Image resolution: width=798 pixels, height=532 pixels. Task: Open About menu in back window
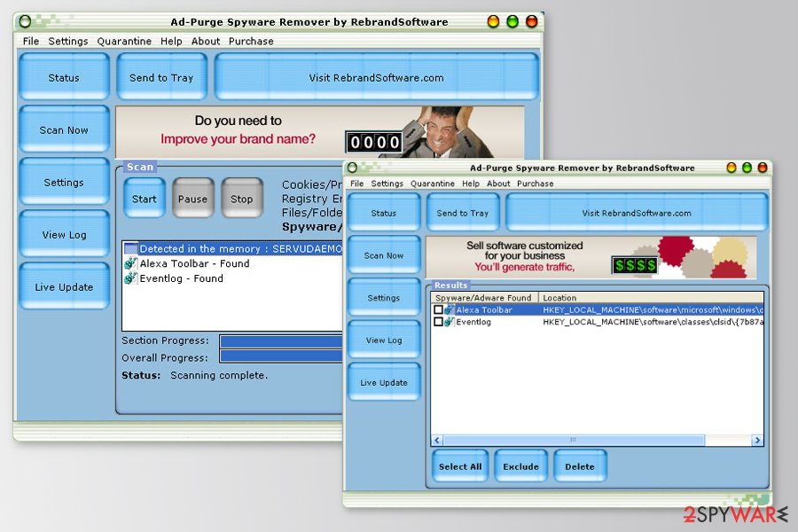click(206, 42)
